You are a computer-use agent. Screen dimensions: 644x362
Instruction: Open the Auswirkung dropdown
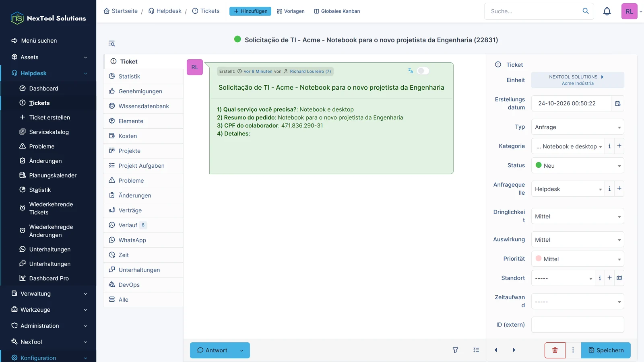point(578,240)
